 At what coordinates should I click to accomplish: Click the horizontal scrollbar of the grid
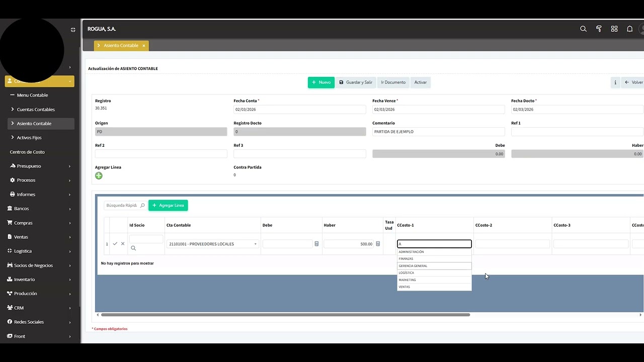click(285, 315)
